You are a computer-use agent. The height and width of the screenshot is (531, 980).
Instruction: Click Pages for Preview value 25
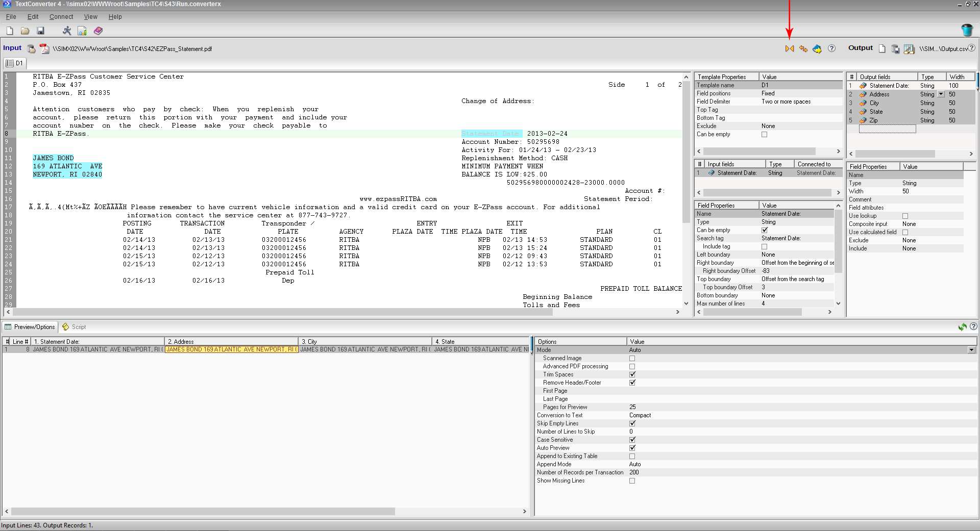[632, 407]
